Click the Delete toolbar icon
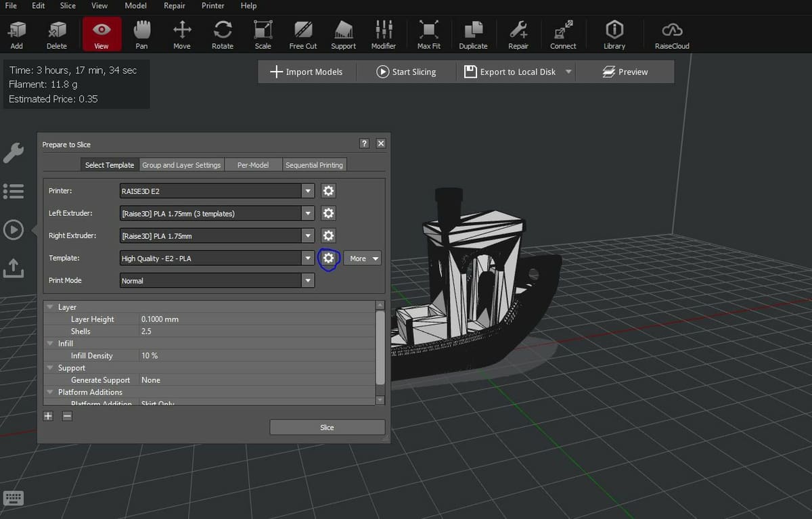The width and height of the screenshot is (812, 519). [57, 35]
